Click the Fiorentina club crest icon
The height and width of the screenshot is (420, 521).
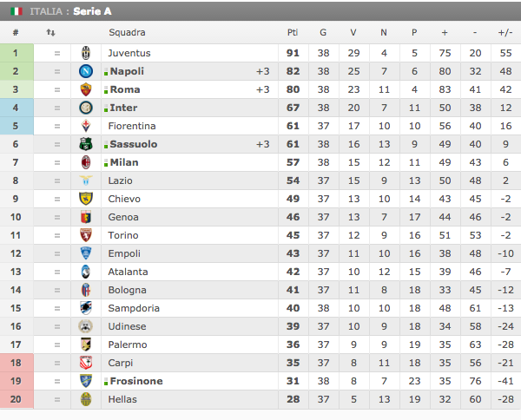click(86, 126)
